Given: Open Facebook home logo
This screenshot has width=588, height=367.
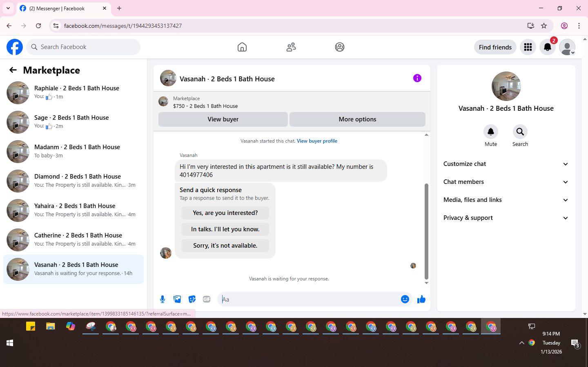Looking at the screenshot, I should tap(15, 47).
